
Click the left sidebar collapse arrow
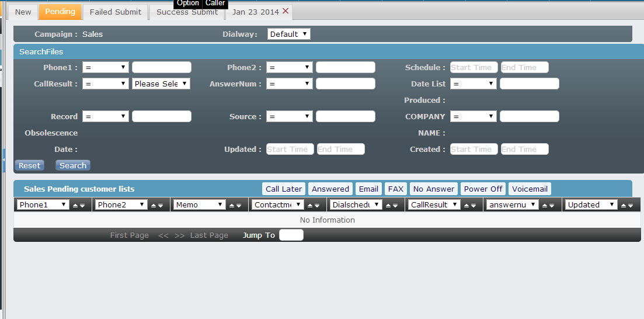point(4,160)
